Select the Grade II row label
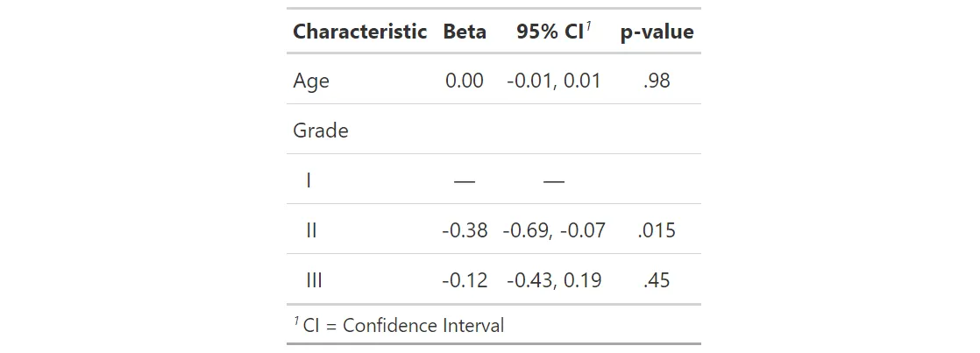 311,231
